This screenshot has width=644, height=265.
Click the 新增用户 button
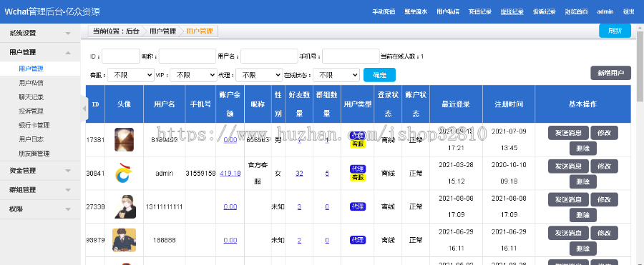click(611, 73)
